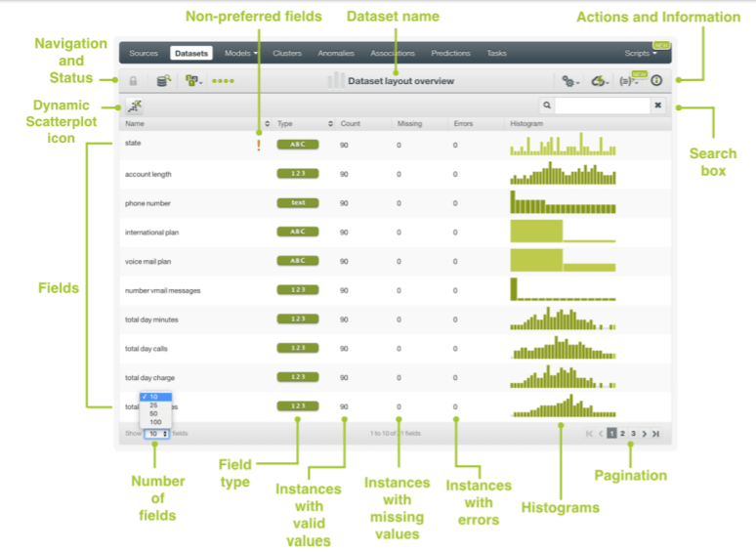
Task: Open the Anomalies tab
Action: click(x=336, y=53)
